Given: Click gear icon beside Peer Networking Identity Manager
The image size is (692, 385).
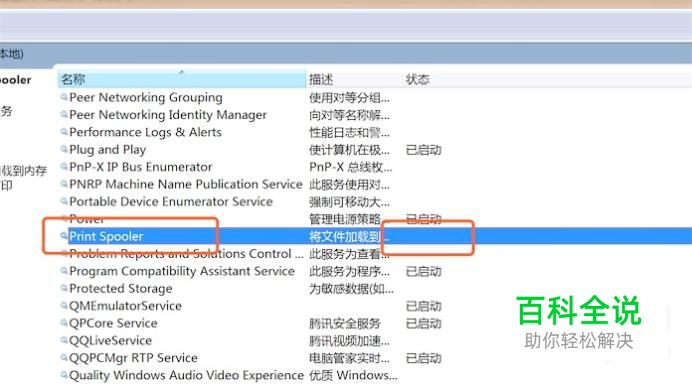Looking at the screenshot, I should (64, 115).
